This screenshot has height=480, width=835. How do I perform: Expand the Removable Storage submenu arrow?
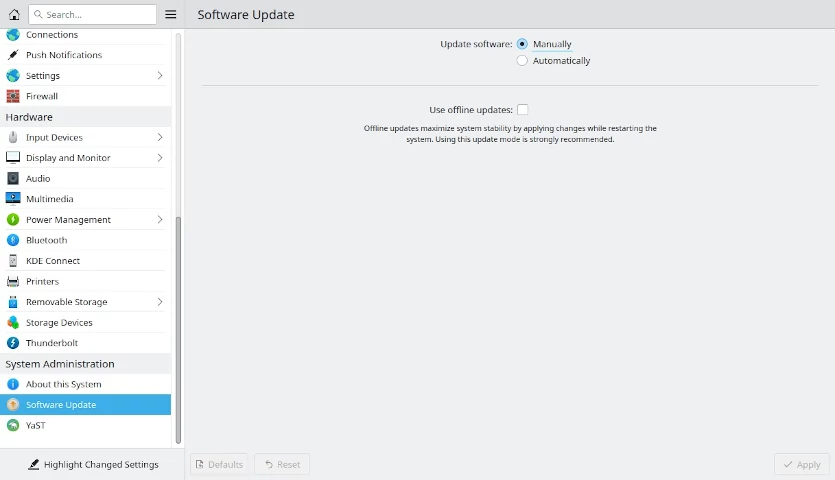coord(160,302)
